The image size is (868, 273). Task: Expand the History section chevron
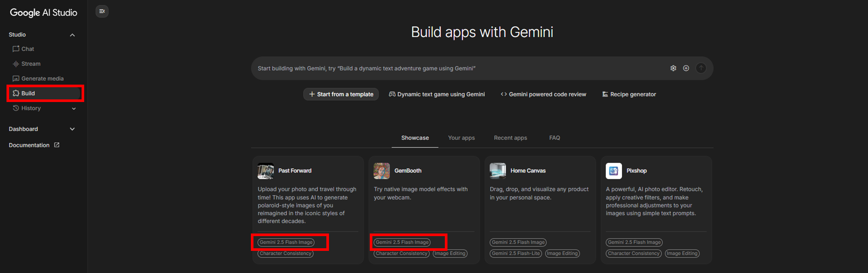click(74, 109)
